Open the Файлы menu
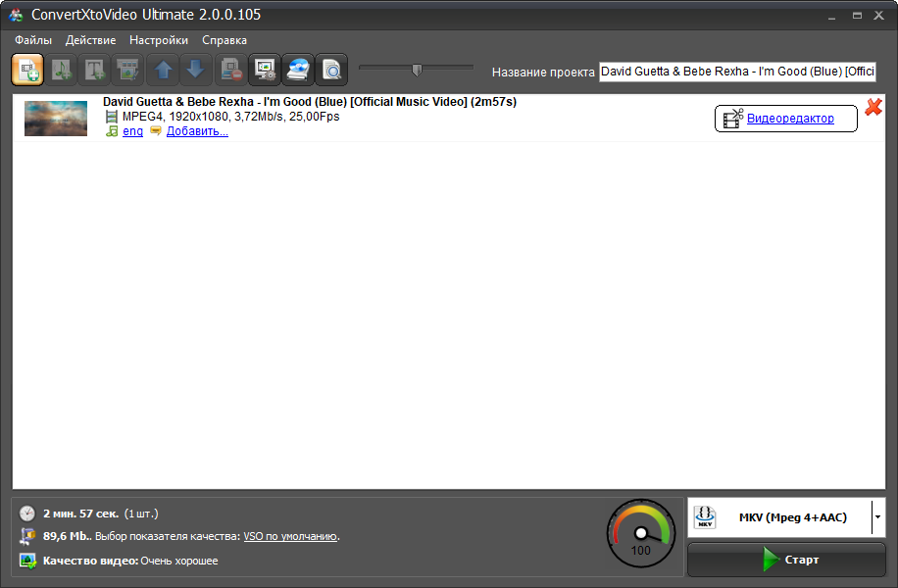 [x=33, y=40]
